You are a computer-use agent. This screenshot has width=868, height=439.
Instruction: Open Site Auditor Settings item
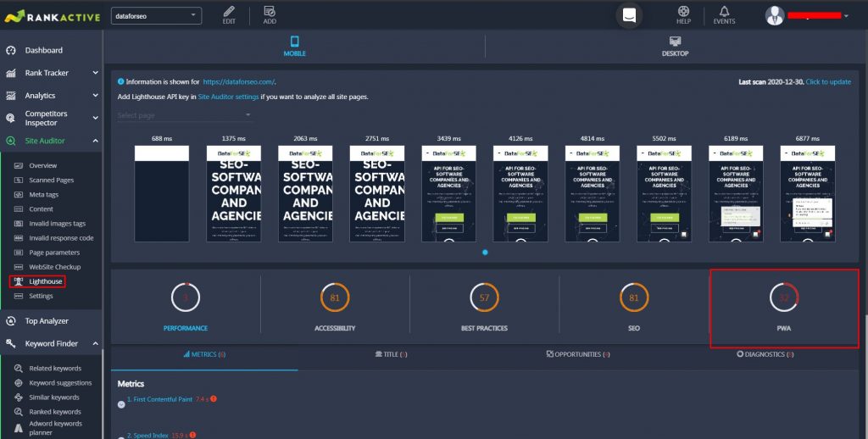41,296
